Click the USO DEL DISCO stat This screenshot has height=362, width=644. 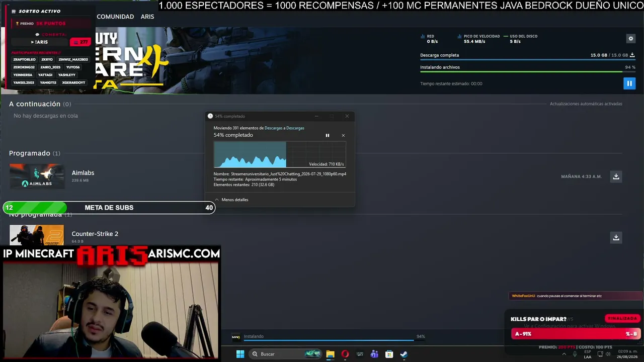click(521, 39)
